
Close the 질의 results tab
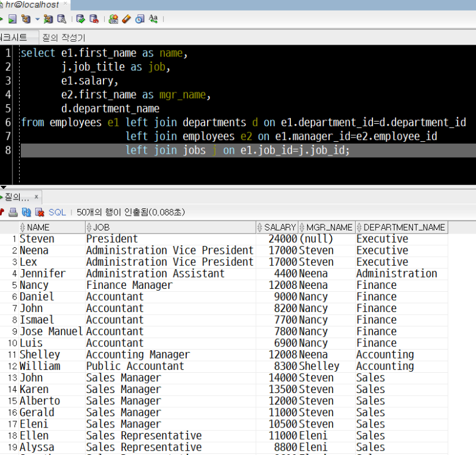[x=36, y=197]
